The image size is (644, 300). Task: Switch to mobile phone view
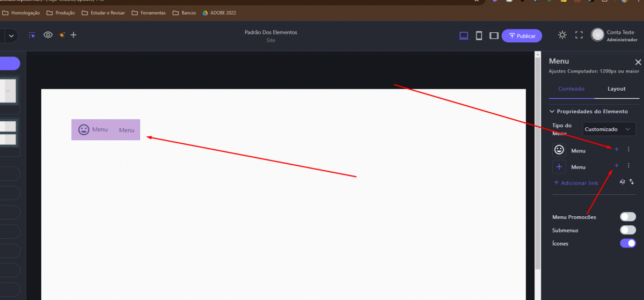click(479, 35)
